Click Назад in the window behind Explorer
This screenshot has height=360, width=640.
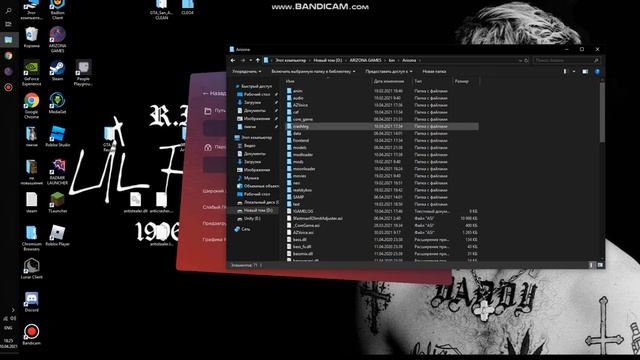(215, 93)
